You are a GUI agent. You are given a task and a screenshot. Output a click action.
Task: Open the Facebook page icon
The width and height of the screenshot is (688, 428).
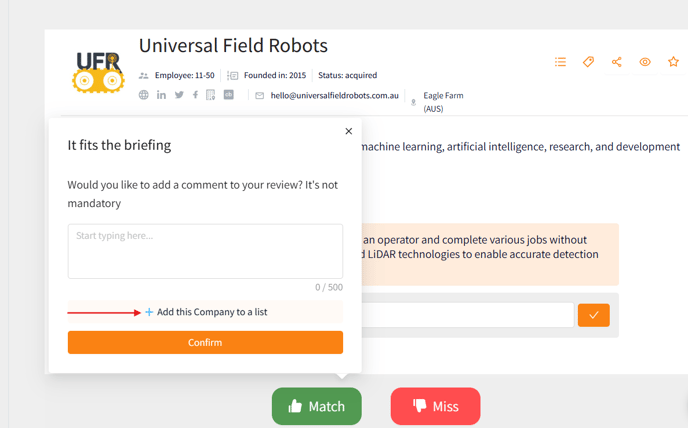pyautogui.click(x=195, y=95)
